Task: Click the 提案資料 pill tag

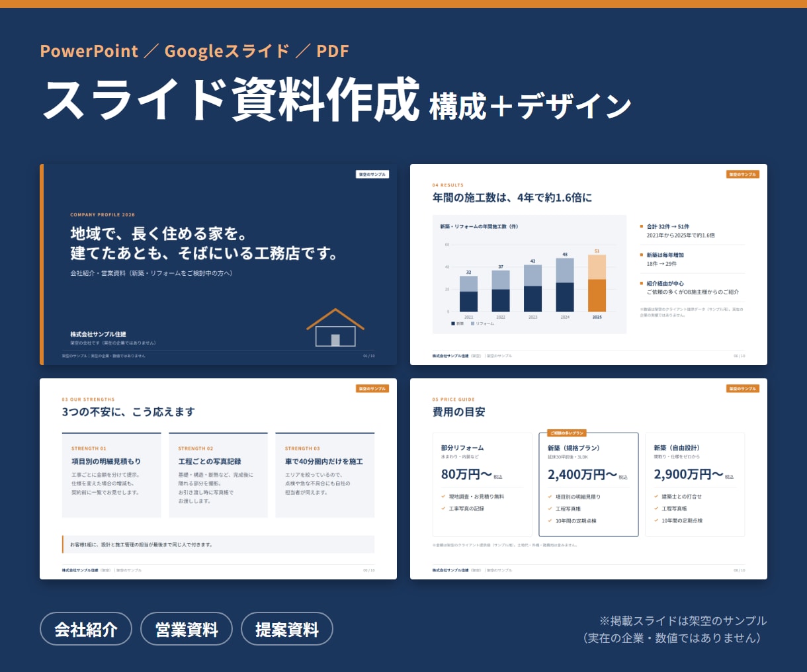Action: (287, 629)
